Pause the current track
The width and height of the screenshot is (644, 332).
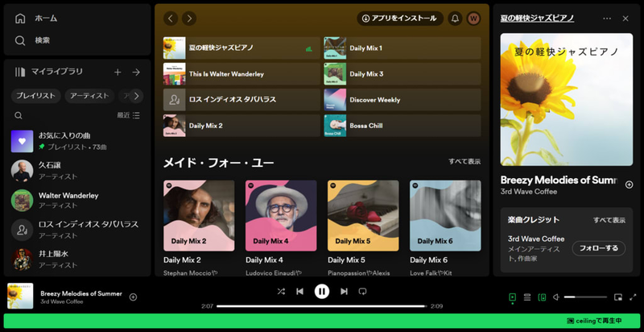pos(322,292)
